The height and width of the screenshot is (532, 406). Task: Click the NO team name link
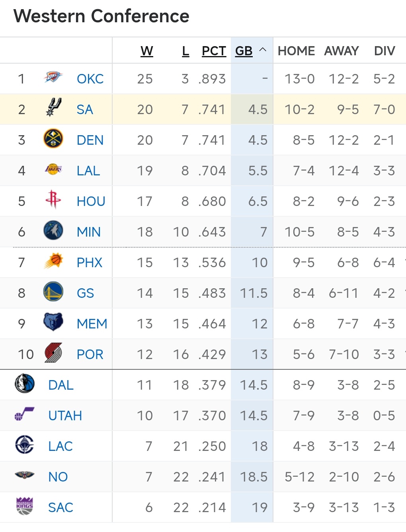click(58, 477)
